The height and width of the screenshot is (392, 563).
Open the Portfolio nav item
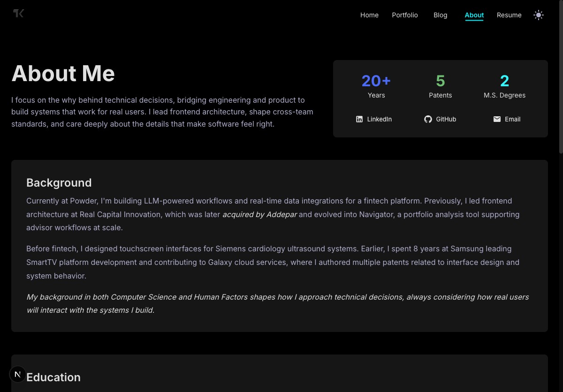pos(404,15)
